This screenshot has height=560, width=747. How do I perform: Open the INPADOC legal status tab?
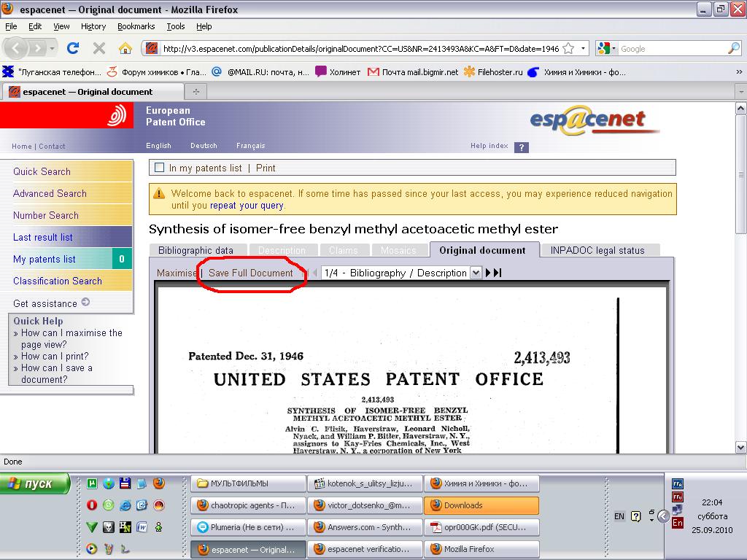[x=597, y=250]
